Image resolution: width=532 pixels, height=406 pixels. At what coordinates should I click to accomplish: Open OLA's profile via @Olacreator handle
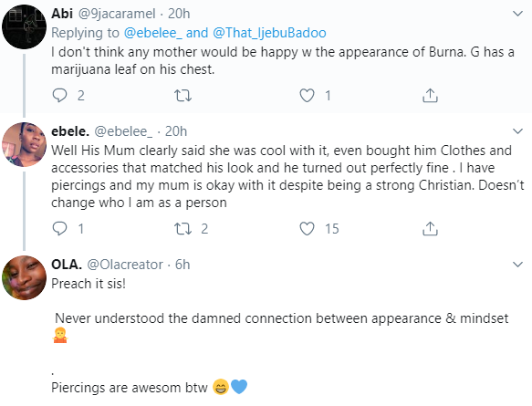coord(125,265)
